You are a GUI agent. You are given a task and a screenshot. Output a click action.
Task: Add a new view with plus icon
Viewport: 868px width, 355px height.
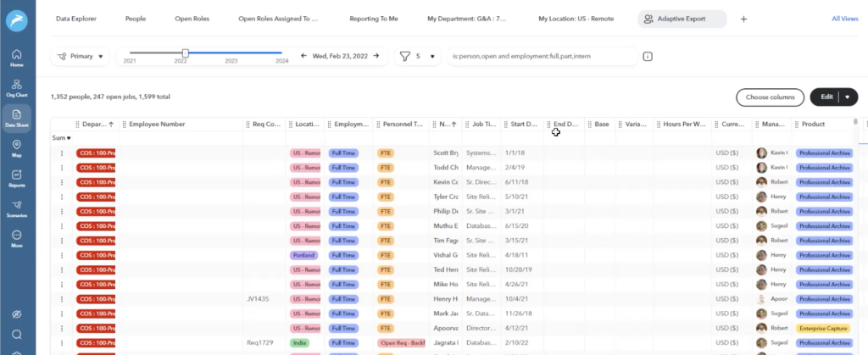pos(743,18)
